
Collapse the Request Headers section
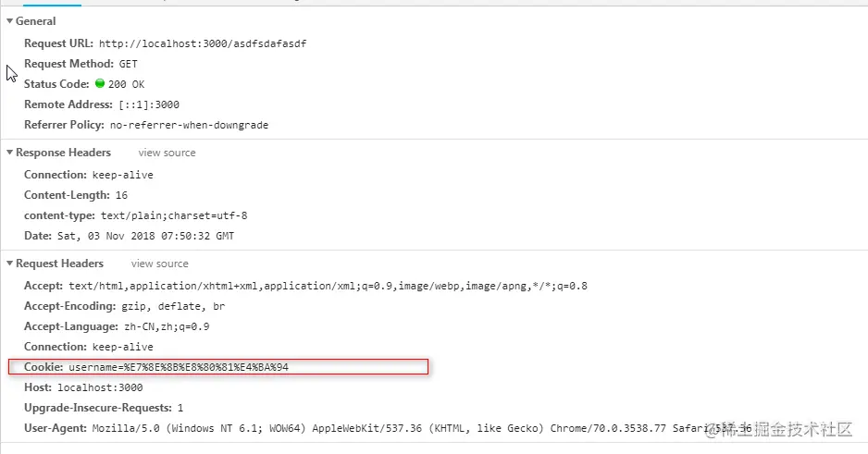(9, 264)
